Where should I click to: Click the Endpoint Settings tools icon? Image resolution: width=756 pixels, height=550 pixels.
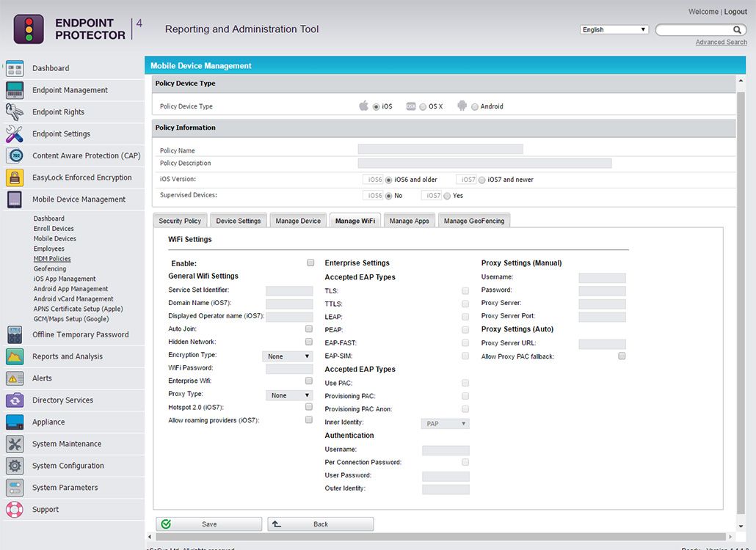(15, 134)
